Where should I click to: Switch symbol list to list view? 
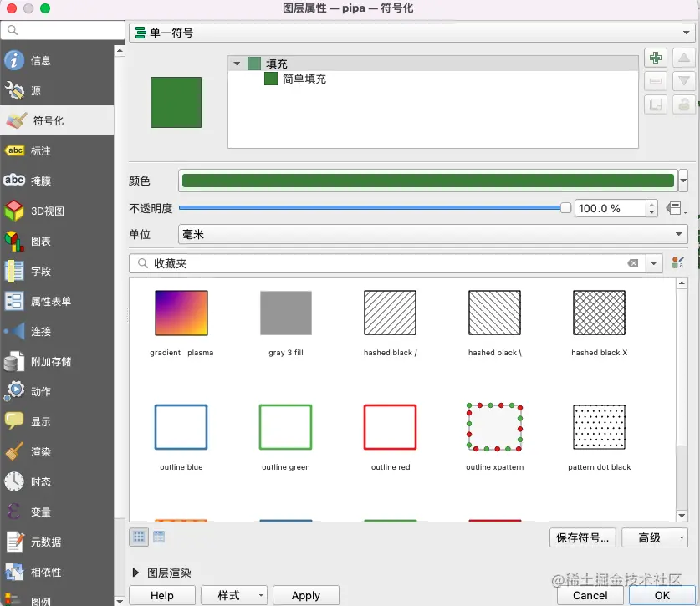pyautogui.click(x=159, y=537)
